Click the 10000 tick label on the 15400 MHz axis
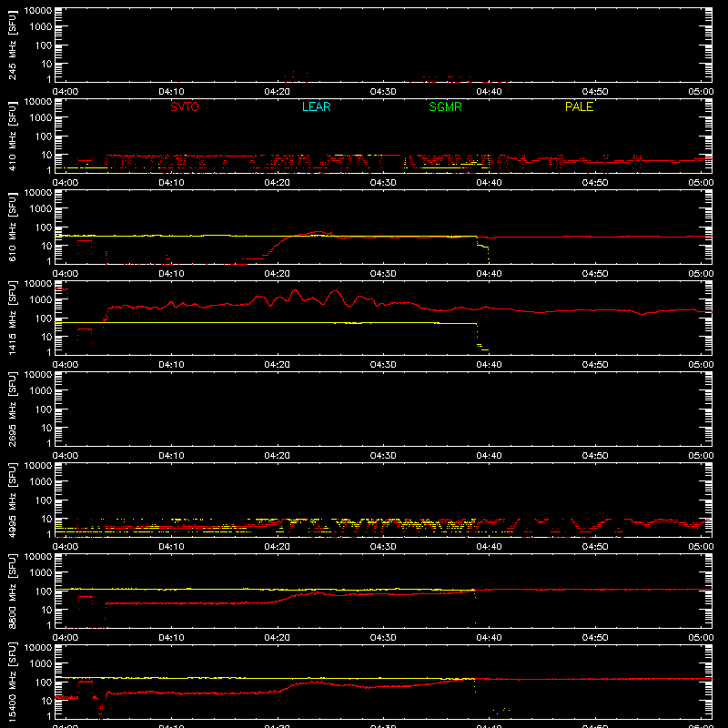Screen dimensions: 728x728 (x=38, y=648)
